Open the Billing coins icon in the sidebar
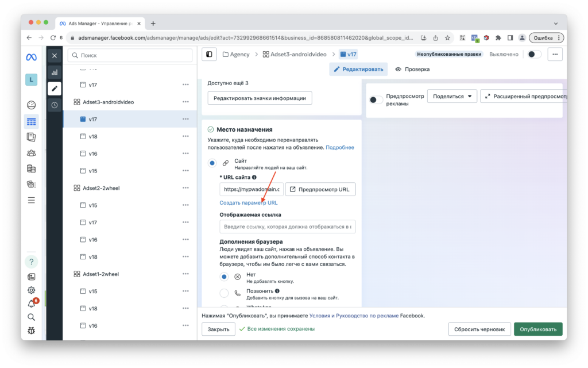This screenshot has width=588, height=368. tap(31, 168)
